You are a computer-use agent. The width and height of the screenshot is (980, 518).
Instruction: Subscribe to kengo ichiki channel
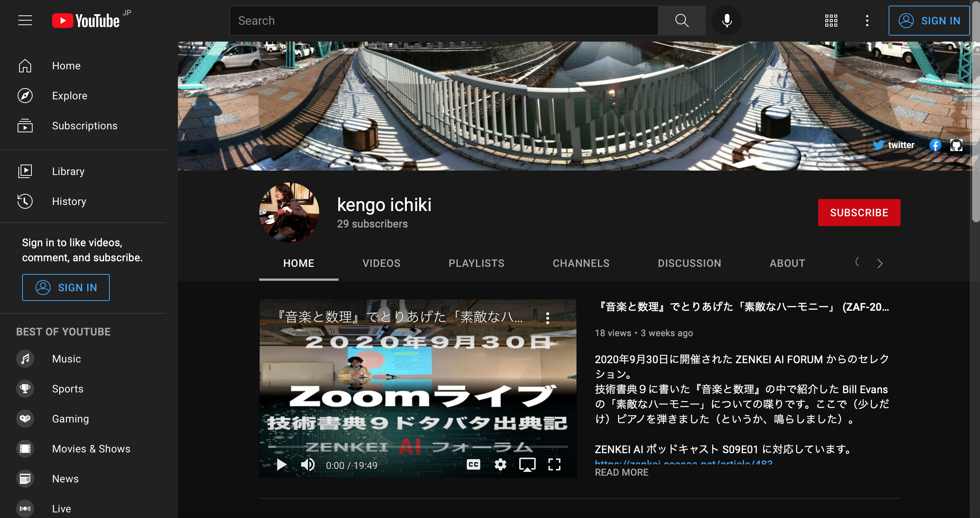pos(859,213)
